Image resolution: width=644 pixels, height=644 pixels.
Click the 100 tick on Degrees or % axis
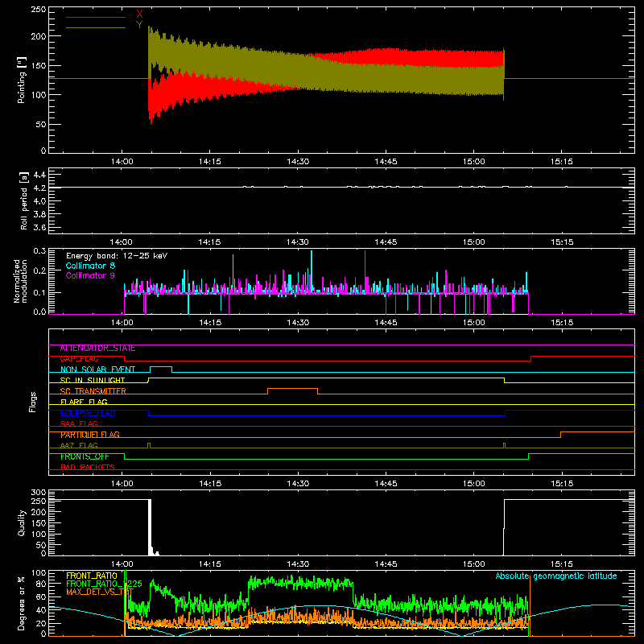tap(39, 573)
